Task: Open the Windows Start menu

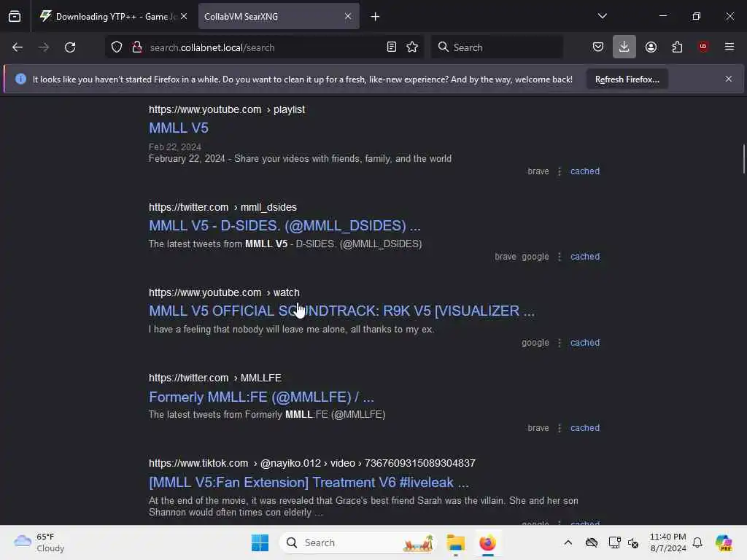Action: (260, 542)
